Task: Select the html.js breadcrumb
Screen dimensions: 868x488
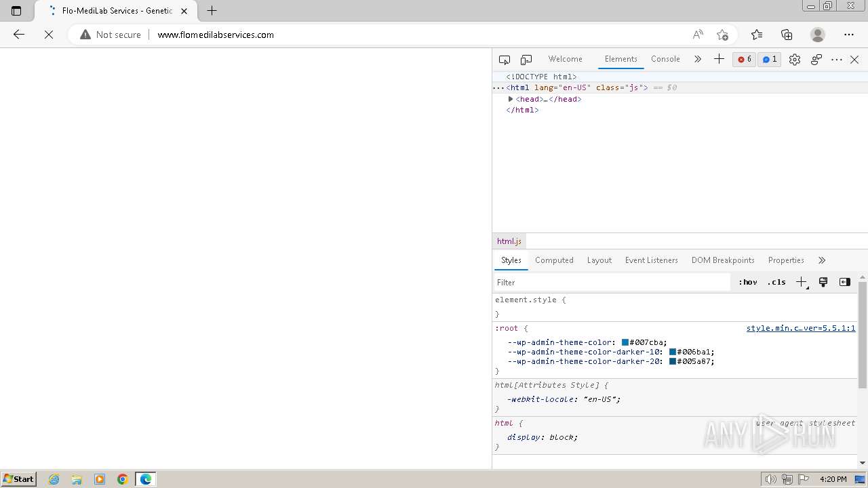Action: [x=509, y=241]
